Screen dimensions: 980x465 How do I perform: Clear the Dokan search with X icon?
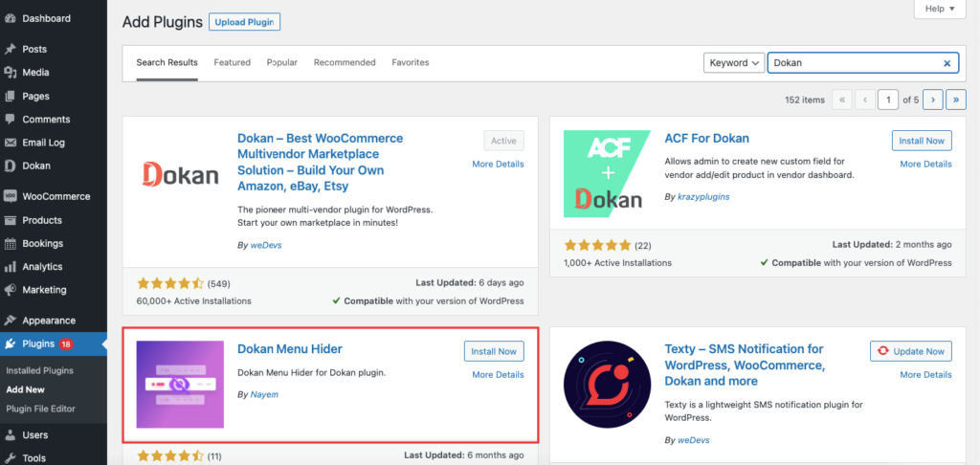point(947,62)
